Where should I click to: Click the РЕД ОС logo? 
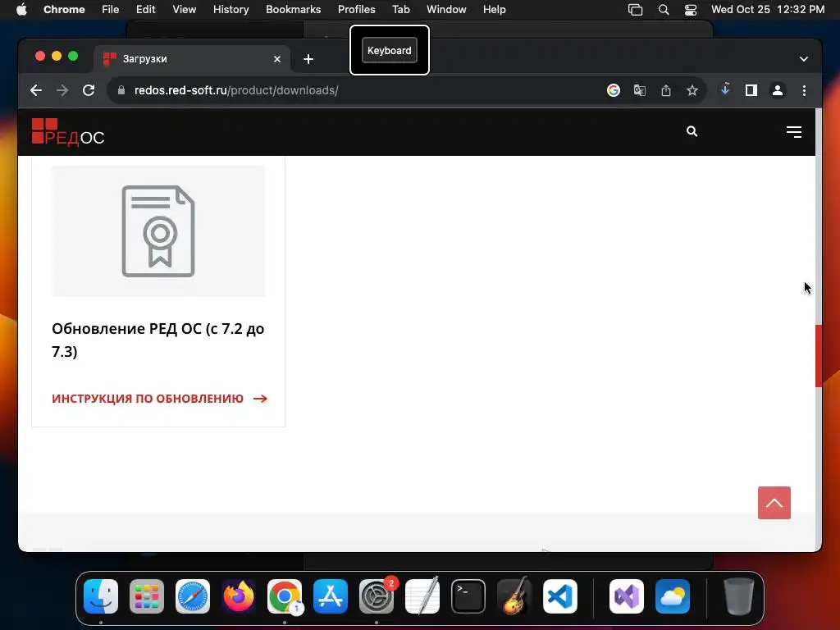coord(68,132)
